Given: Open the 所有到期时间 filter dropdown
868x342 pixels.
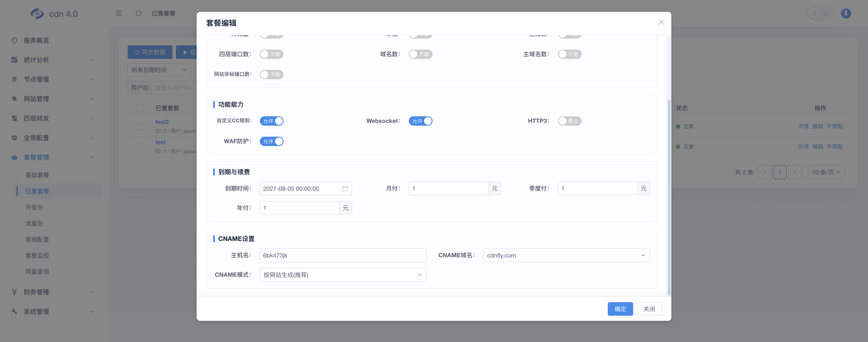Looking at the screenshot, I should coord(159,70).
